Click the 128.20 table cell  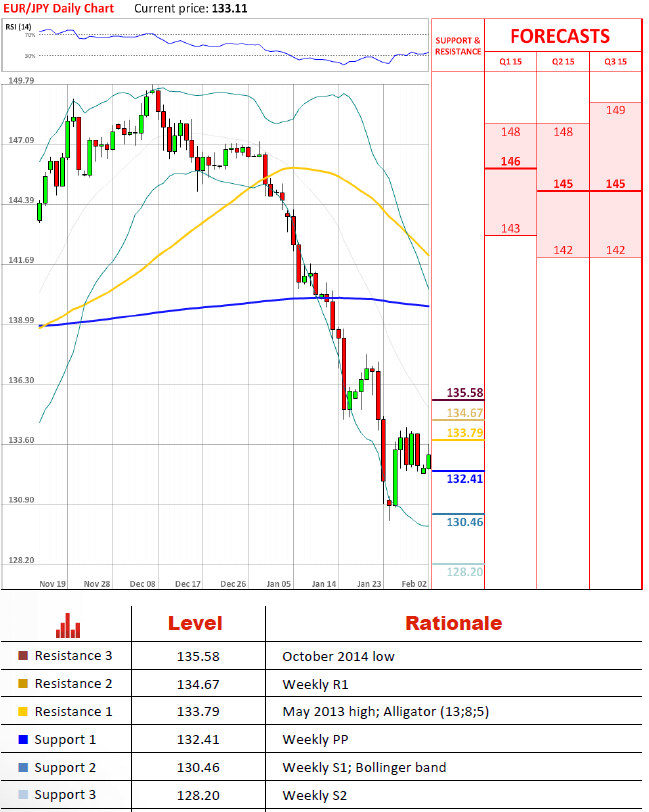[198, 795]
